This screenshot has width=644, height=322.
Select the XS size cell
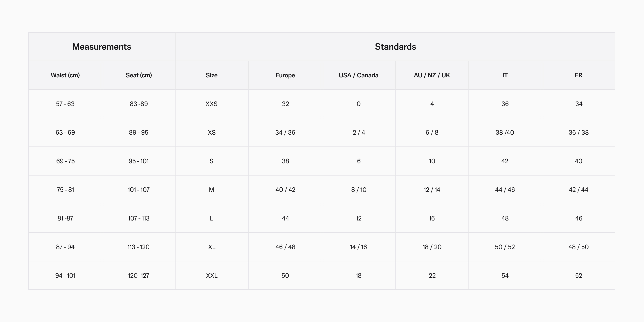pos(212,133)
